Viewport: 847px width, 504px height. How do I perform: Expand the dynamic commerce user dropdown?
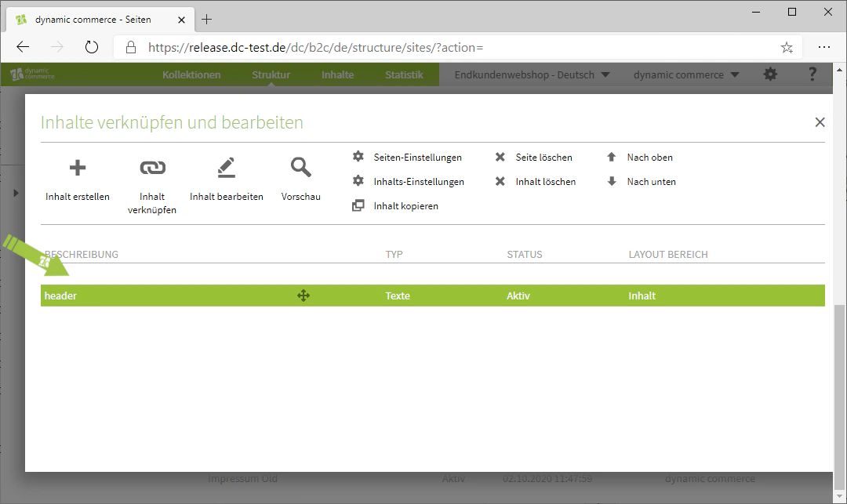coord(686,75)
